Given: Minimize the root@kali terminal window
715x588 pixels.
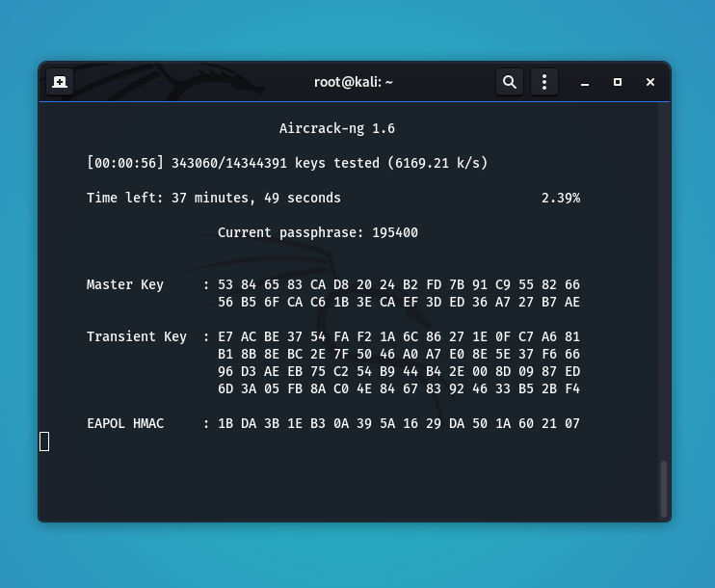Looking at the screenshot, I should tap(585, 83).
